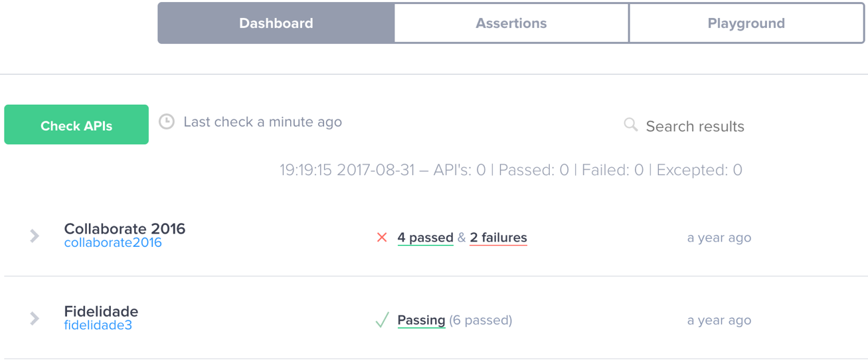Go to the Playground tab
The width and height of the screenshot is (868, 363).
click(x=746, y=23)
